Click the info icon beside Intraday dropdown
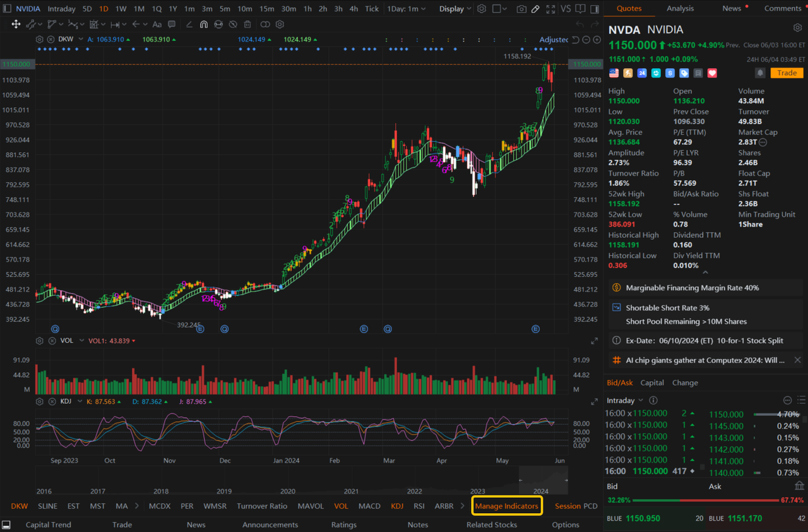 click(x=653, y=400)
